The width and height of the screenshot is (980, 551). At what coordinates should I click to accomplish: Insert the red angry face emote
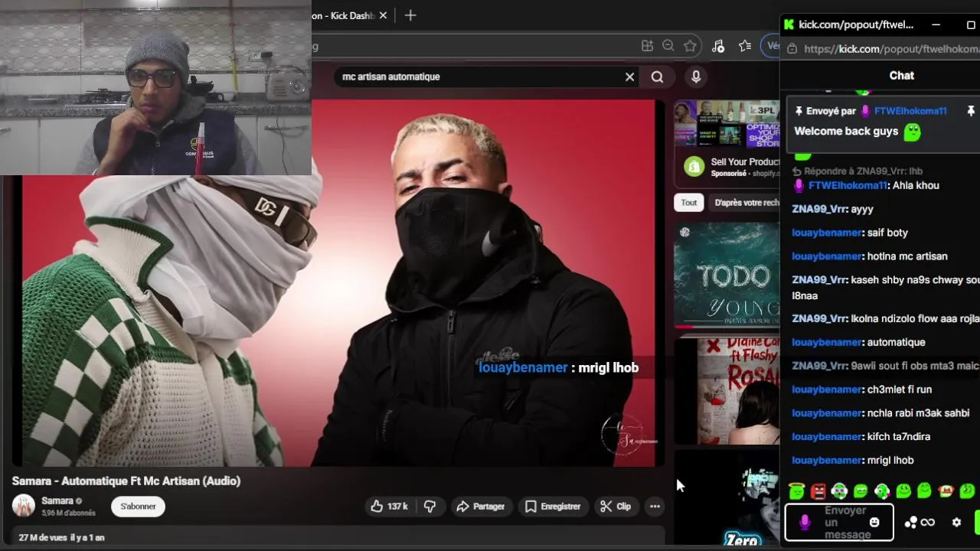click(818, 491)
